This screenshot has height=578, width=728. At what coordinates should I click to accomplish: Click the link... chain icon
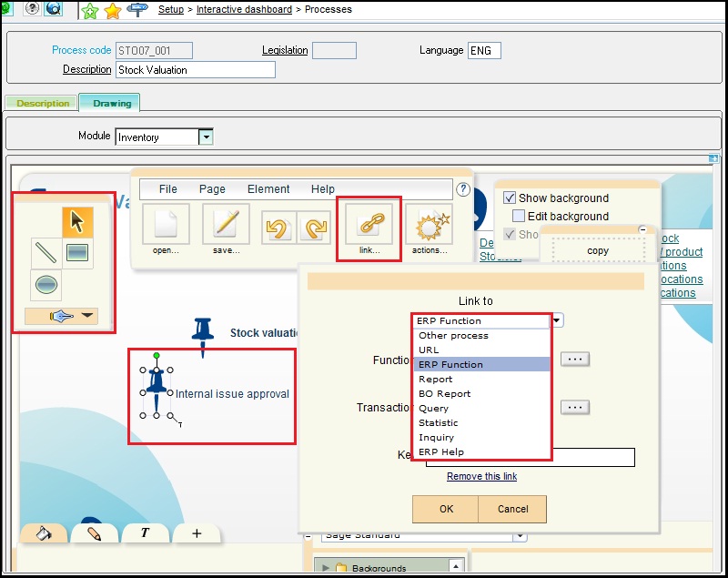(369, 224)
